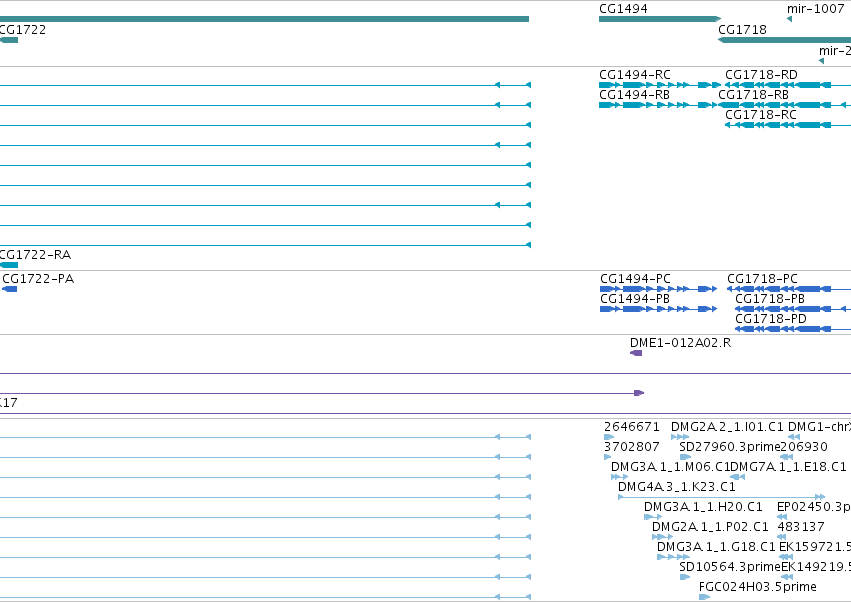Click the FGC024H03.5prime EST label

(x=758, y=587)
